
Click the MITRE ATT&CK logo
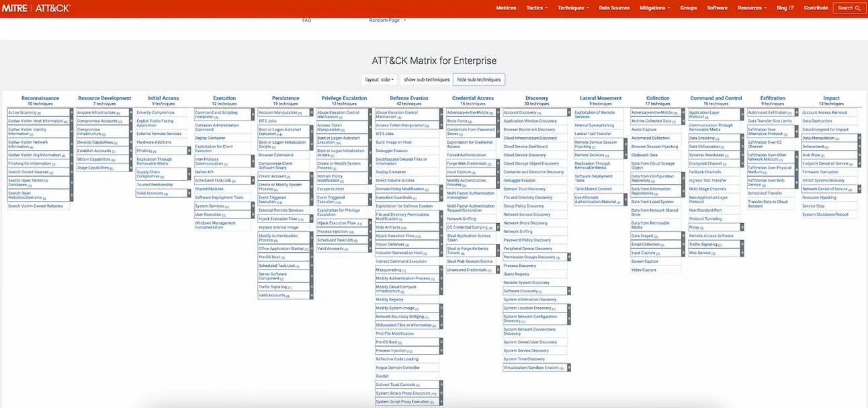[36, 8]
